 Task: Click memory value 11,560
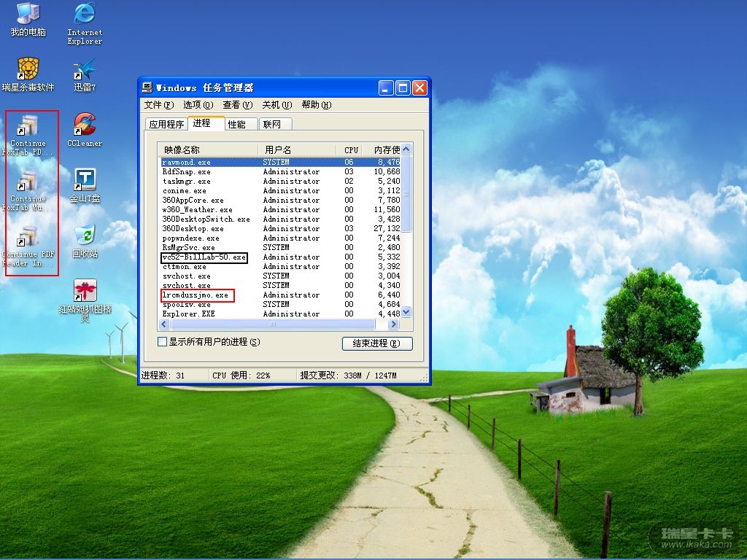point(387,209)
